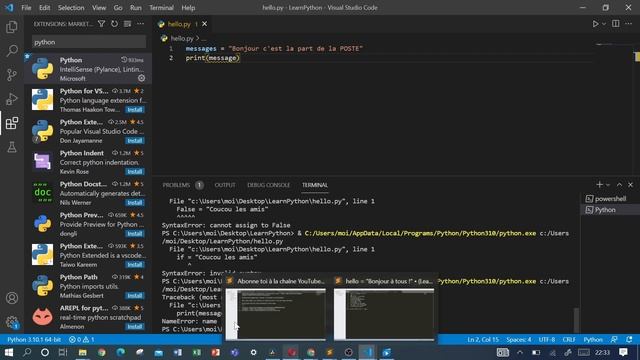Maximize the terminal panel size

coord(619,185)
